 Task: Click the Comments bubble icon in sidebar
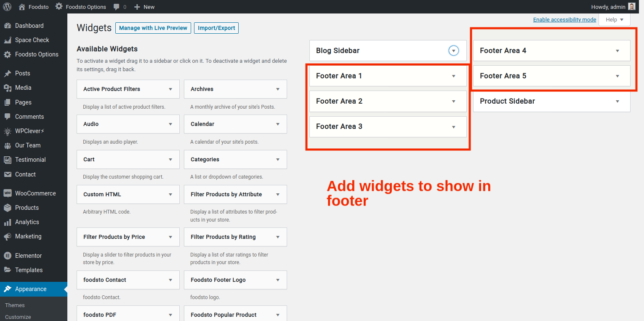[8, 117]
